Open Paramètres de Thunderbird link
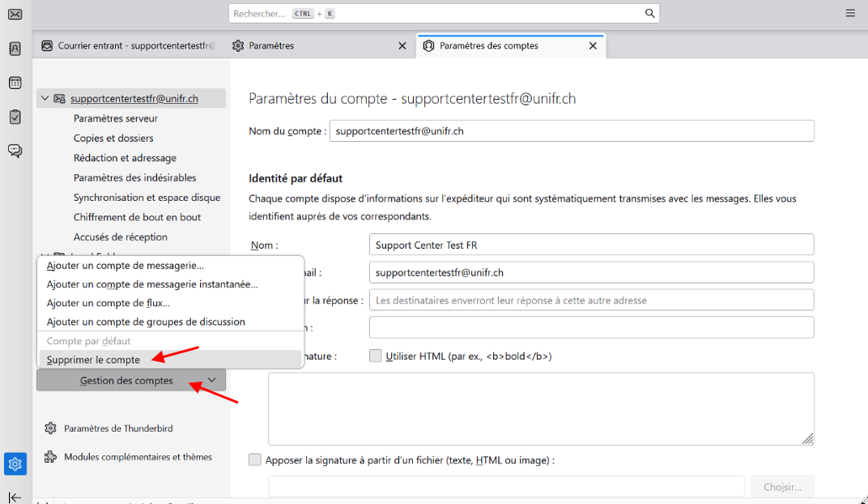 (118, 429)
